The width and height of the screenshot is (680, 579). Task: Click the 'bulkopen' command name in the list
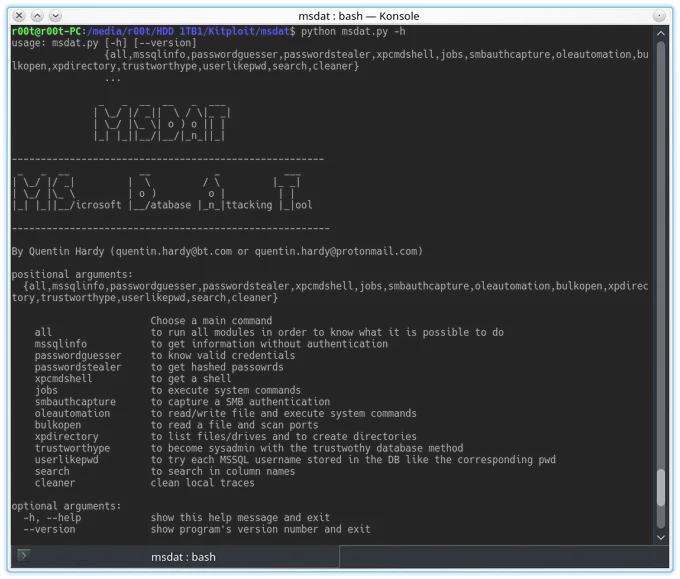58,425
